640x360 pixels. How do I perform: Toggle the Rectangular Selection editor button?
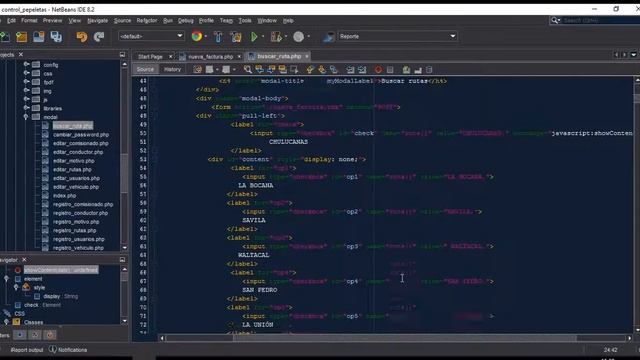(294, 69)
